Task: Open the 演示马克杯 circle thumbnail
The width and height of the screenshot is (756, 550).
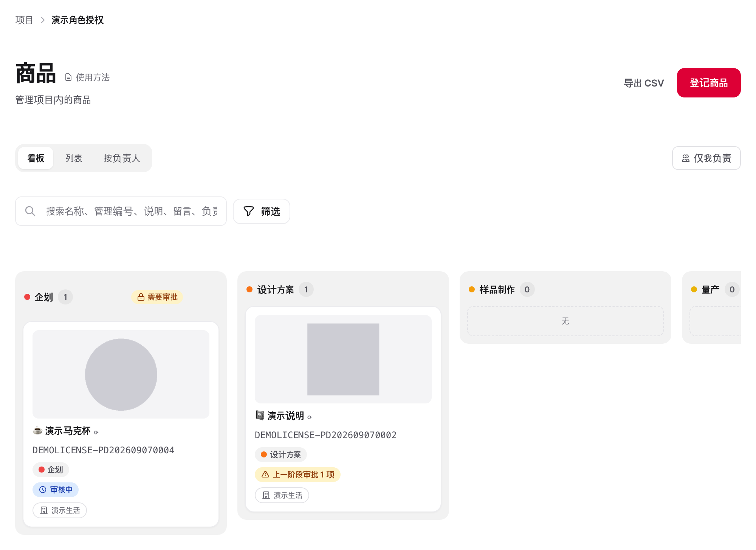Action: click(x=121, y=374)
